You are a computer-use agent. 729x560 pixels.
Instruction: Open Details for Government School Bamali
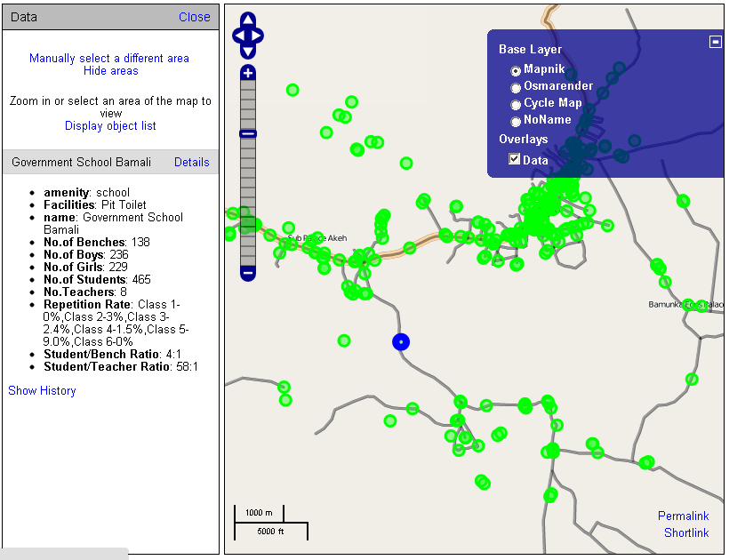point(191,163)
